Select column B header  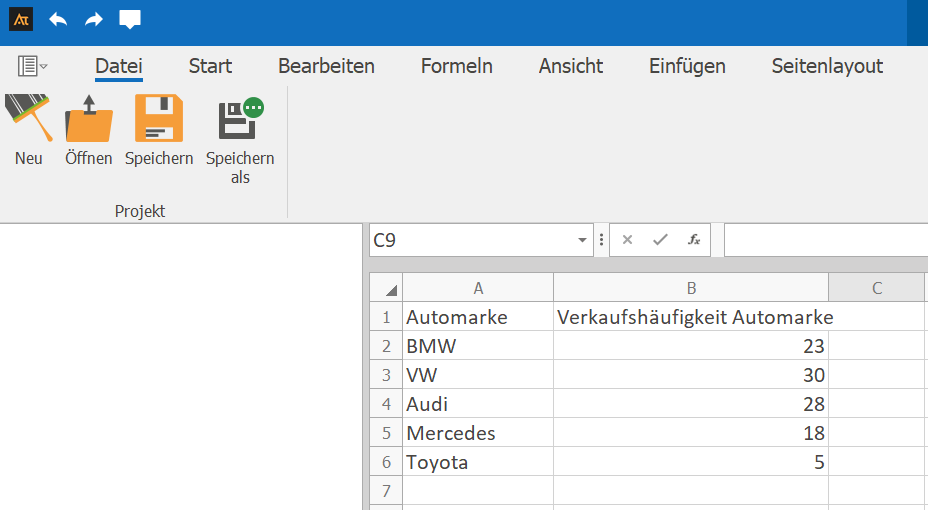pos(691,288)
